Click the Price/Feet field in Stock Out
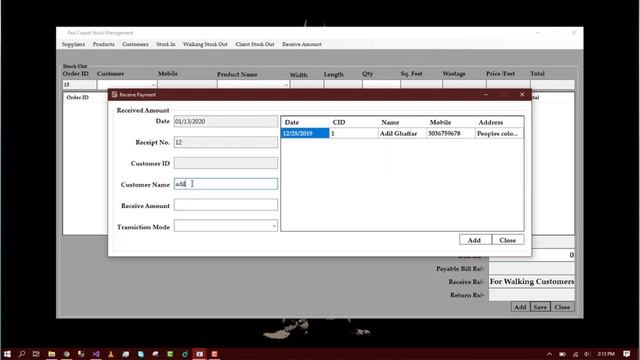 (x=508, y=84)
